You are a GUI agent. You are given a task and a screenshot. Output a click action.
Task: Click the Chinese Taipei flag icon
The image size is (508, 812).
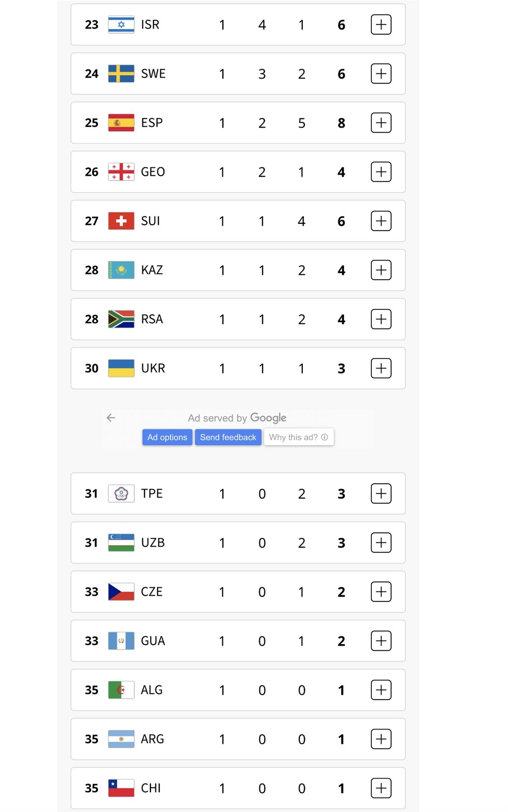pos(121,494)
